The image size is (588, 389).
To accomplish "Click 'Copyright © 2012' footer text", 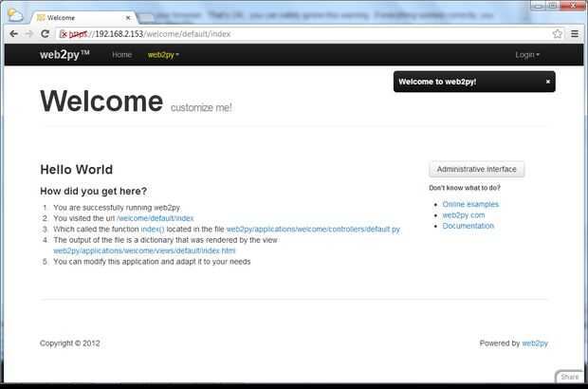I will [70, 343].
